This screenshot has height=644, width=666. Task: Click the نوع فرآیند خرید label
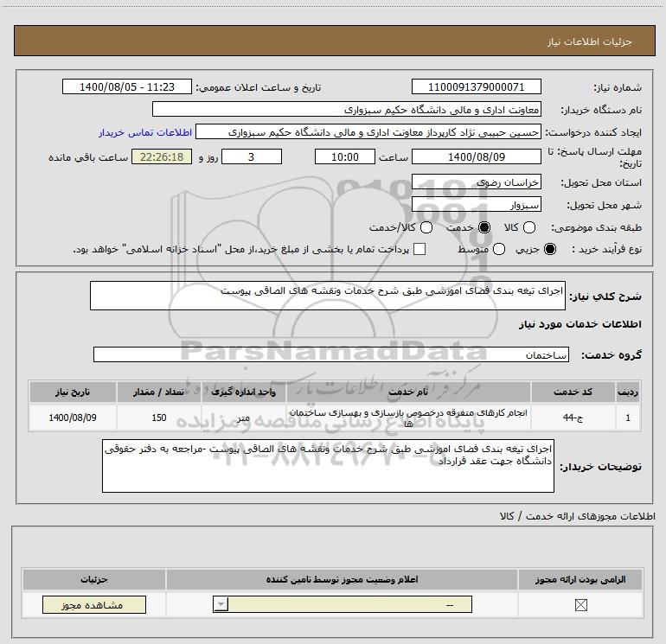point(607,249)
